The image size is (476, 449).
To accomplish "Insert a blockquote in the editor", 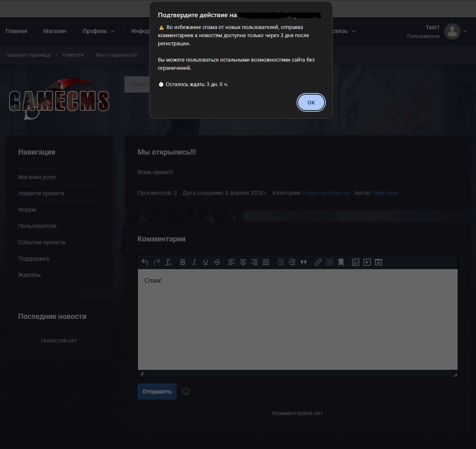I will pyautogui.click(x=303, y=262).
